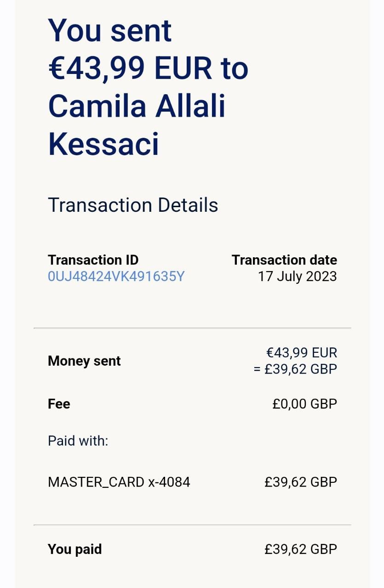The height and width of the screenshot is (588, 384).
Task: Select the MASTER_CARD x-4084 payment method
Action: pos(119,482)
